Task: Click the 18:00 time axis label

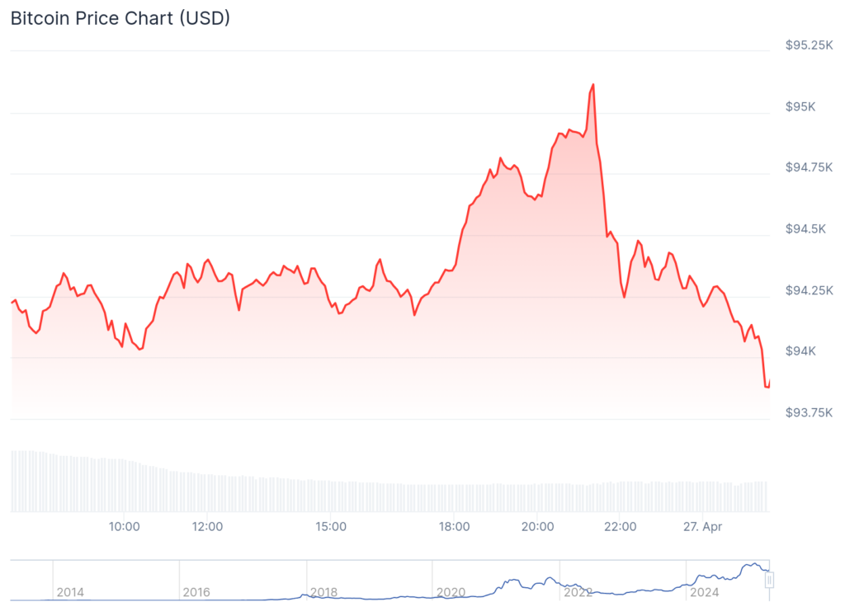Action: point(455,526)
